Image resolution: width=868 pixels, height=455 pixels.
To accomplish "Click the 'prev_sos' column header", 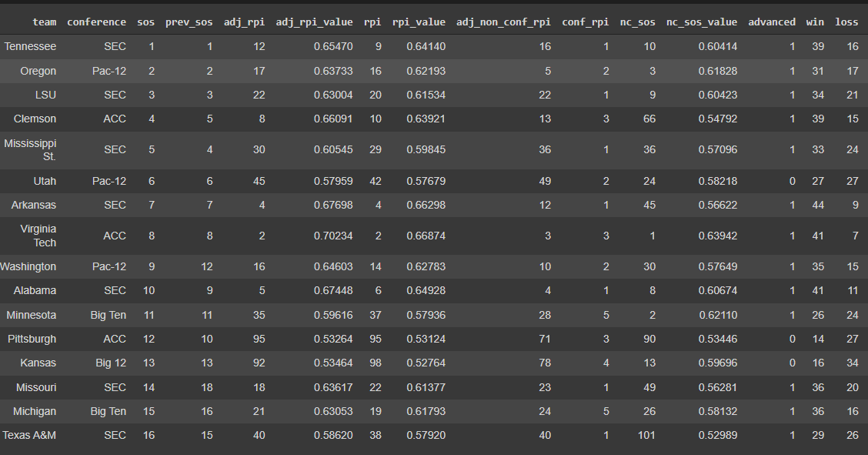I will coord(189,22).
